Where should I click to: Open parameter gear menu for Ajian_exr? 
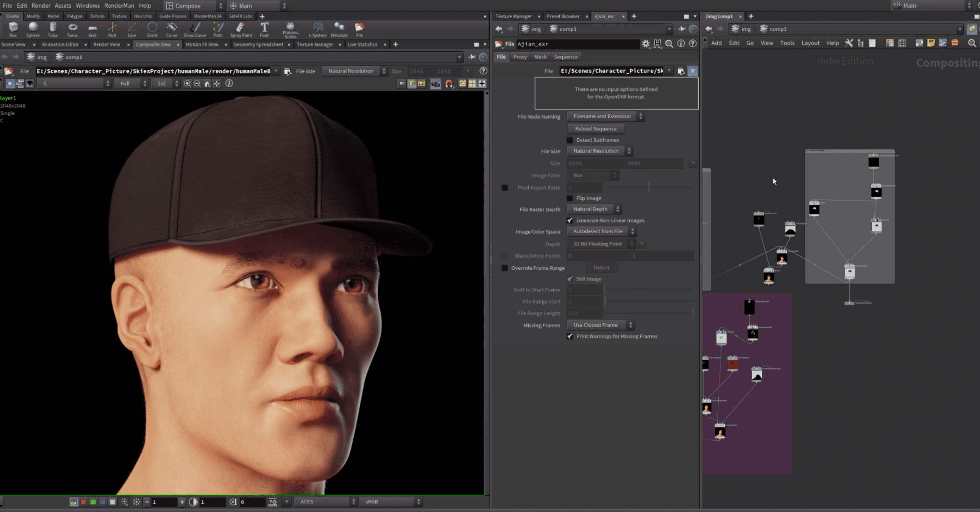(646, 44)
